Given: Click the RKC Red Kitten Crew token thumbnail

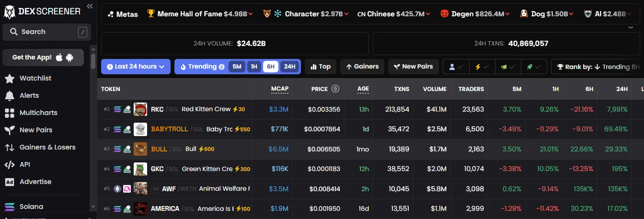Looking at the screenshot, I should (140, 109).
